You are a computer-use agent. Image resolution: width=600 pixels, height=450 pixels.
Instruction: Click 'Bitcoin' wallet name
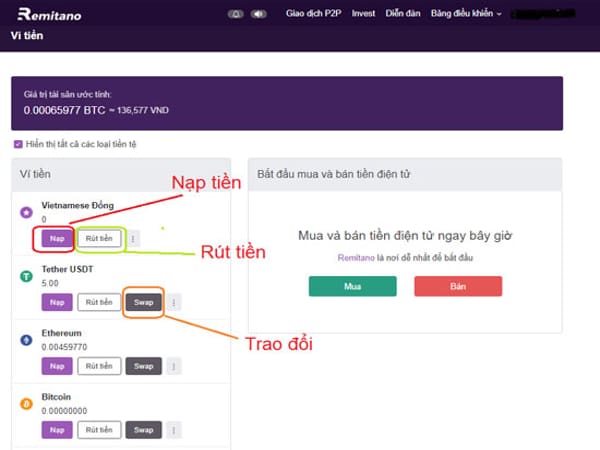[x=56, y=397]
